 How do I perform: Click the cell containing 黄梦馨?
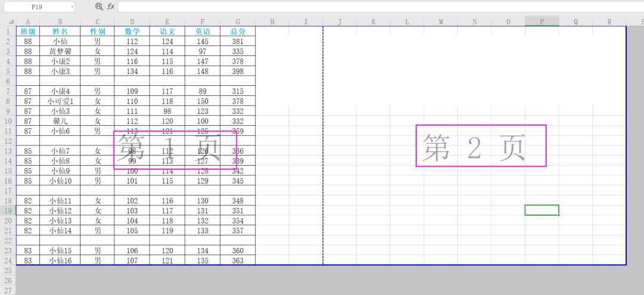pyautogui.click(x=60, y=51)
